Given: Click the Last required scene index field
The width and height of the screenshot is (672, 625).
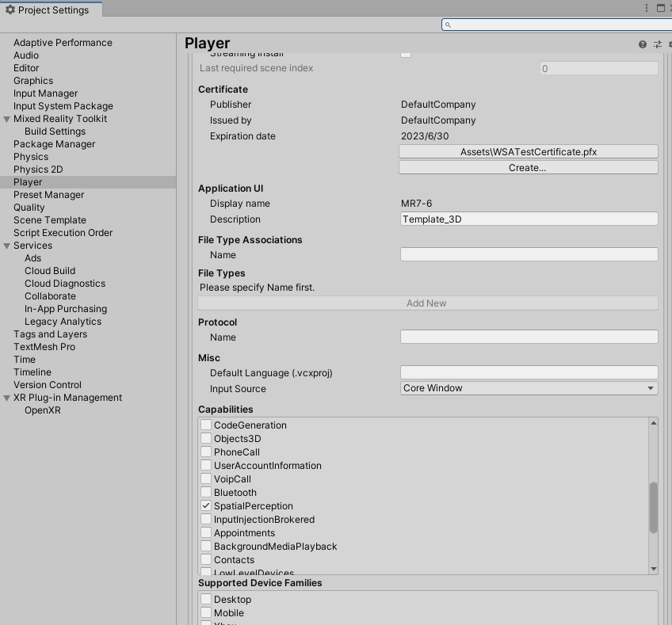Looking at the screenshot, I should tap(599, 68).
